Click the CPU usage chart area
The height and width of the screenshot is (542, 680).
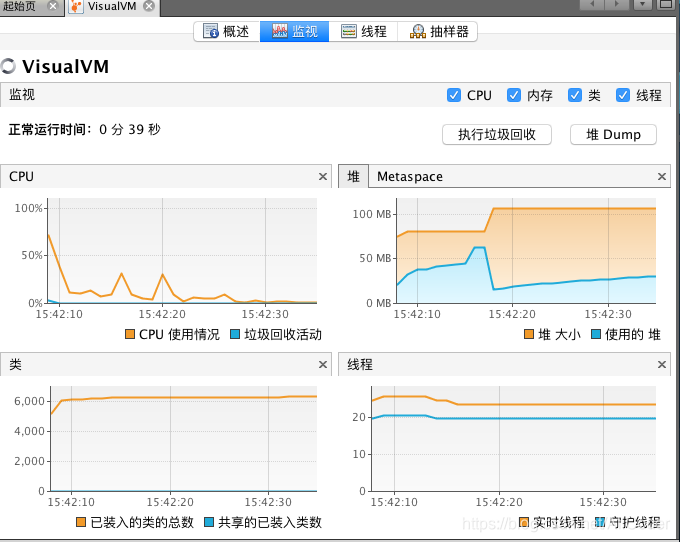[182, 251]
